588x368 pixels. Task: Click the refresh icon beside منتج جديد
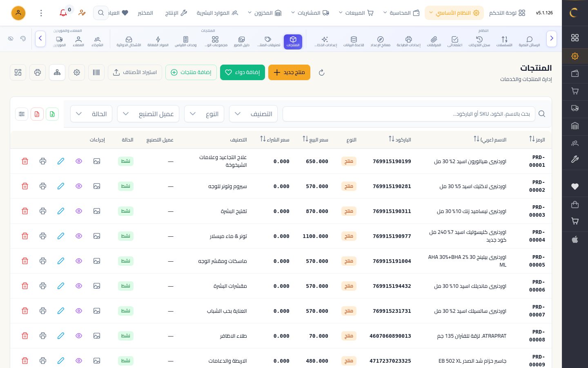(x=321, y=72)
